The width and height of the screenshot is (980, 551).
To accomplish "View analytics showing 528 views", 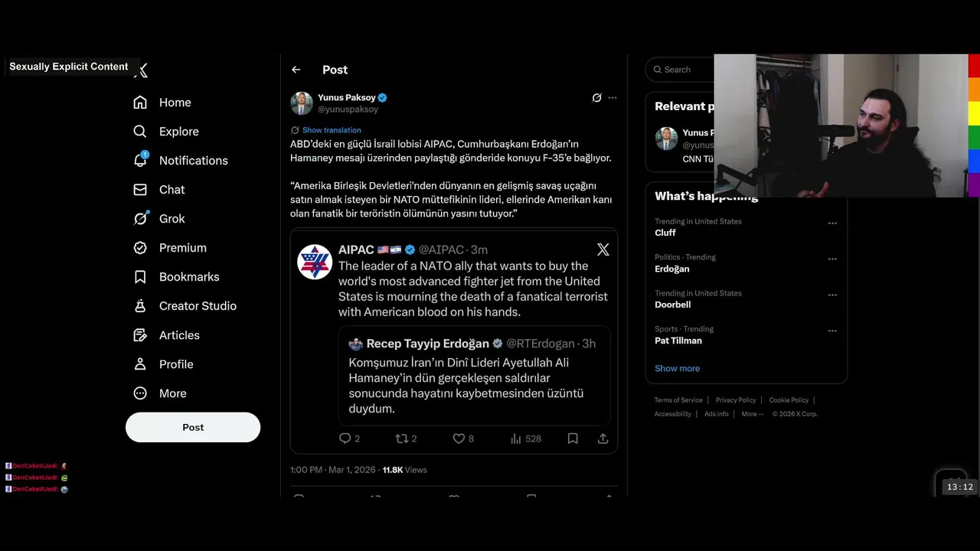I will click(526, 439).
